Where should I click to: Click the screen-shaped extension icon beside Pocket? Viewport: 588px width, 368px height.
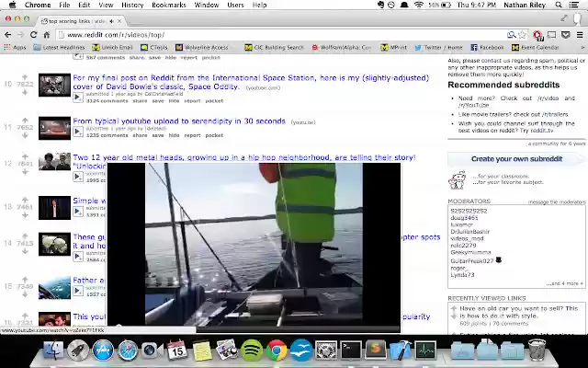[551, 35]
